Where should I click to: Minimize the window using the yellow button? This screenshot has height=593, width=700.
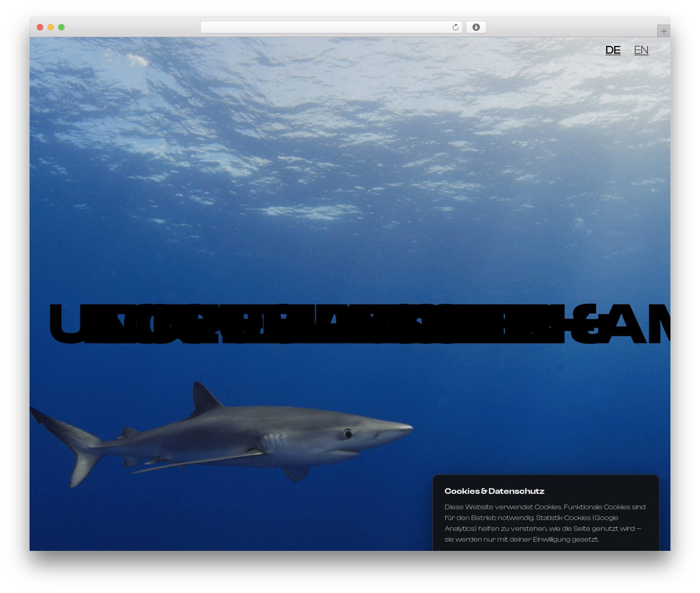(x=51, y=27)
